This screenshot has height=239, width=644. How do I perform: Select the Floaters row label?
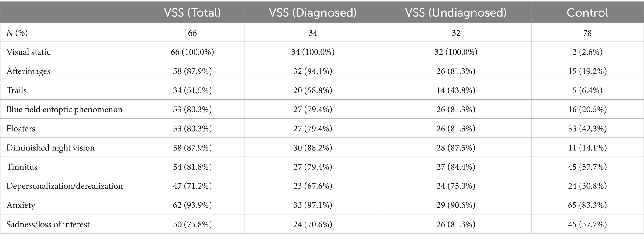(21, 129)
